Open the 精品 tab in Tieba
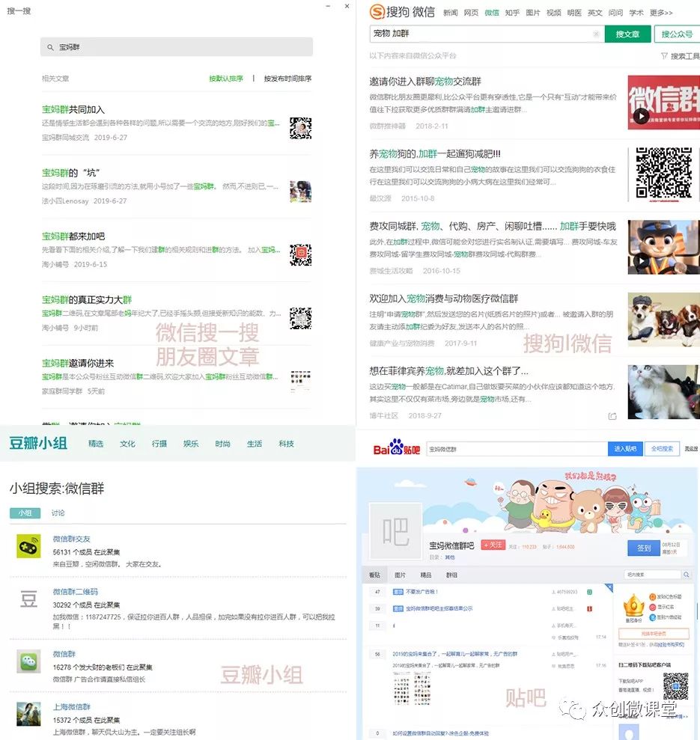 coord(425,575)
